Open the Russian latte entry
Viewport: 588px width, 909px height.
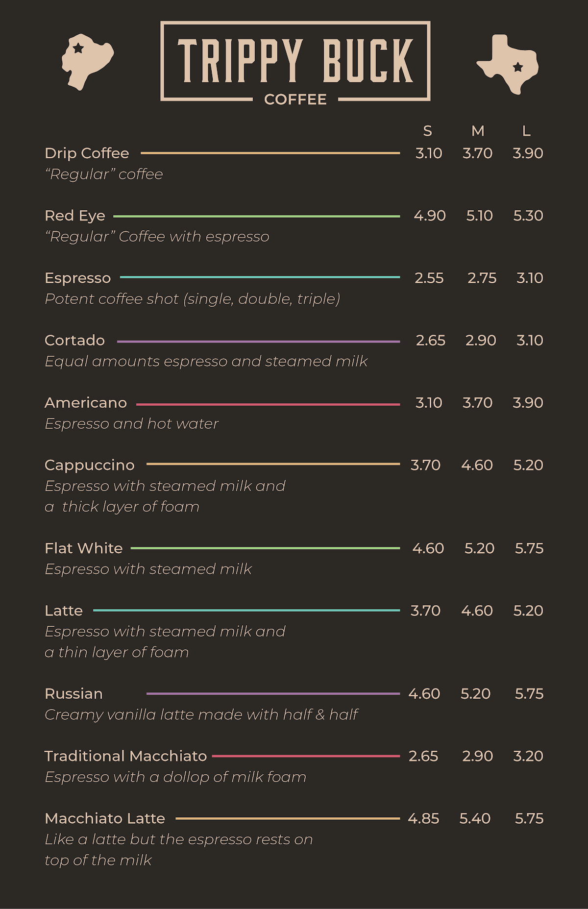(74, 694)
